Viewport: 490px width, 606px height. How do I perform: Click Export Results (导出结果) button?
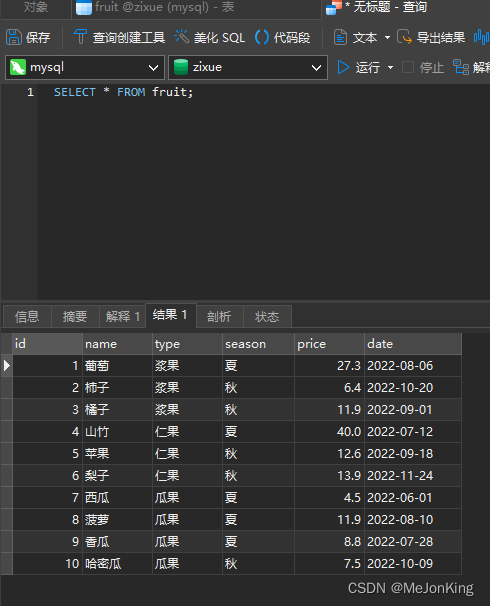pos(431,37)
